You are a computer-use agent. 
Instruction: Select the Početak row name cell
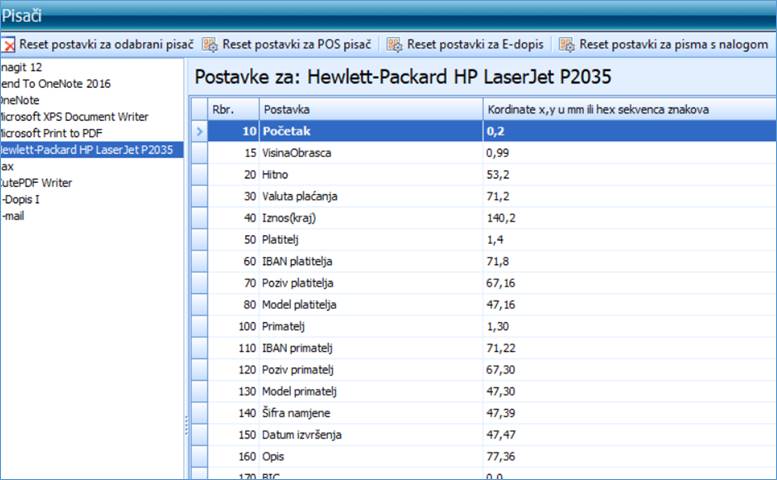371,131
